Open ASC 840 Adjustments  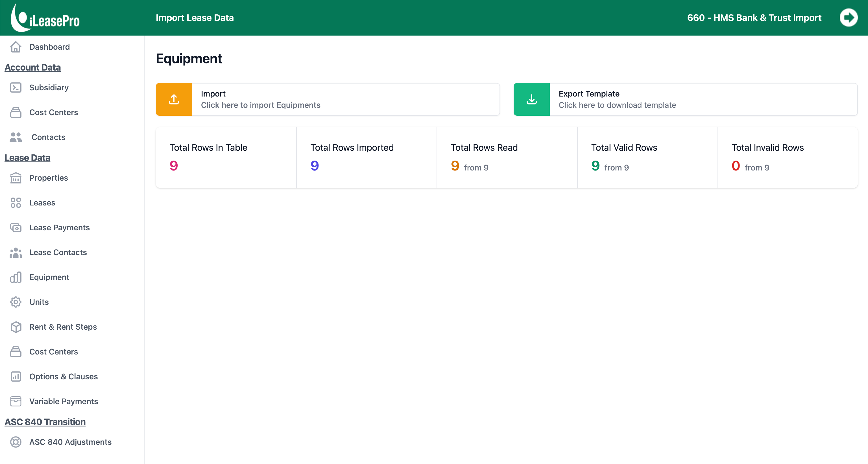70,442
